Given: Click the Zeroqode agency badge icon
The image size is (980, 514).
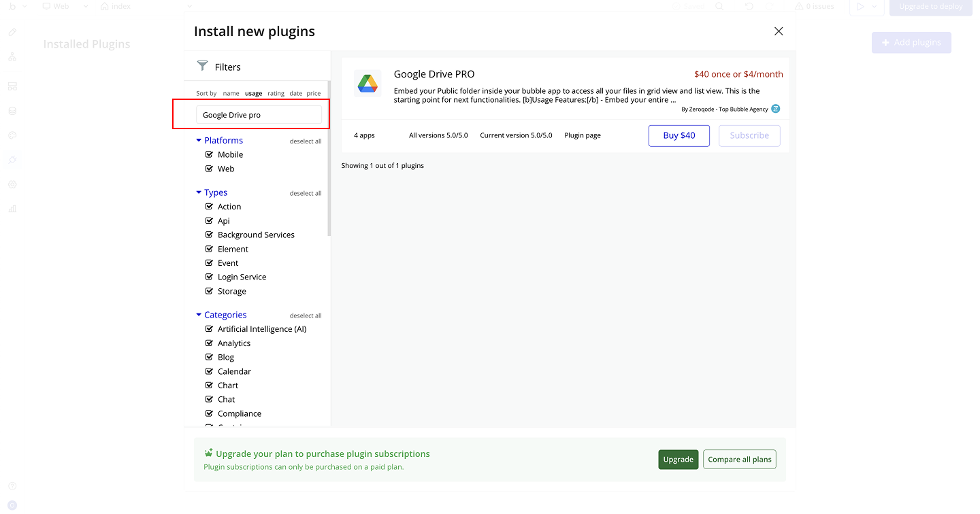Looking at the screenshot, I should tap(775, 109).
